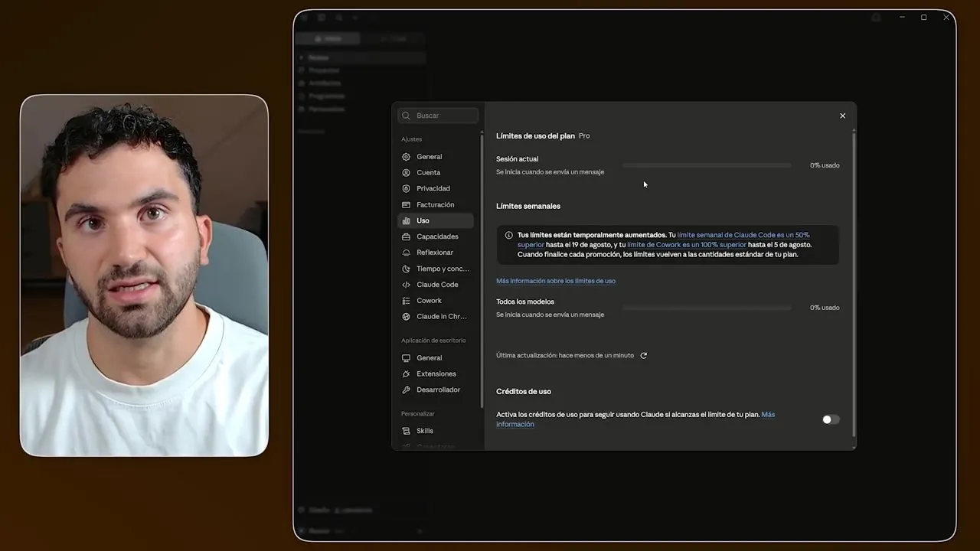Click the card icon next to Facturación
The width and height of the screenshot is (980, 551).
pos(407,205)
